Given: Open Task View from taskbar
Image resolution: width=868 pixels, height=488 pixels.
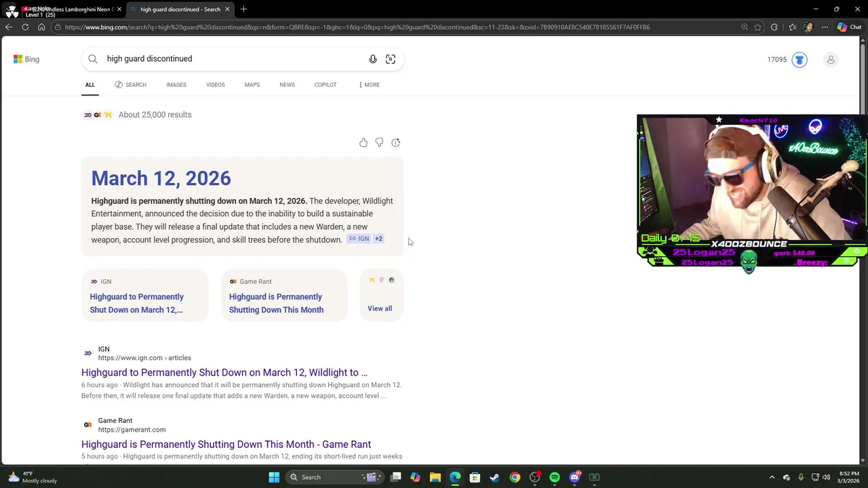Looking at the screenshot, I should coord(396,477).
